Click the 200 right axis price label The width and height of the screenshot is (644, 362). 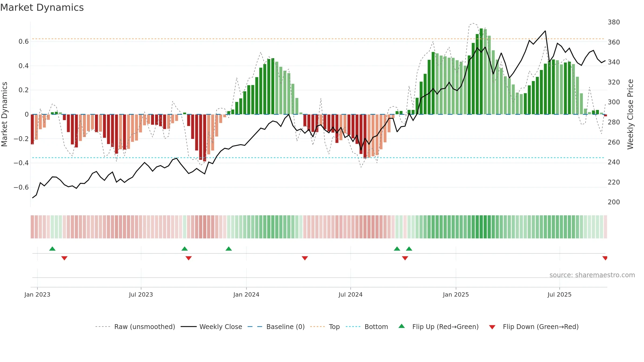[x=614, y=202]
